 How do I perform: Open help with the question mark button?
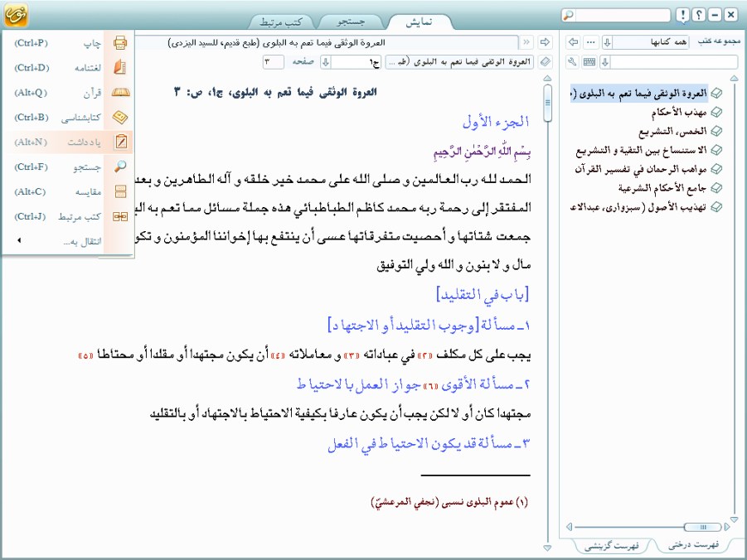[x=698, y=15]
